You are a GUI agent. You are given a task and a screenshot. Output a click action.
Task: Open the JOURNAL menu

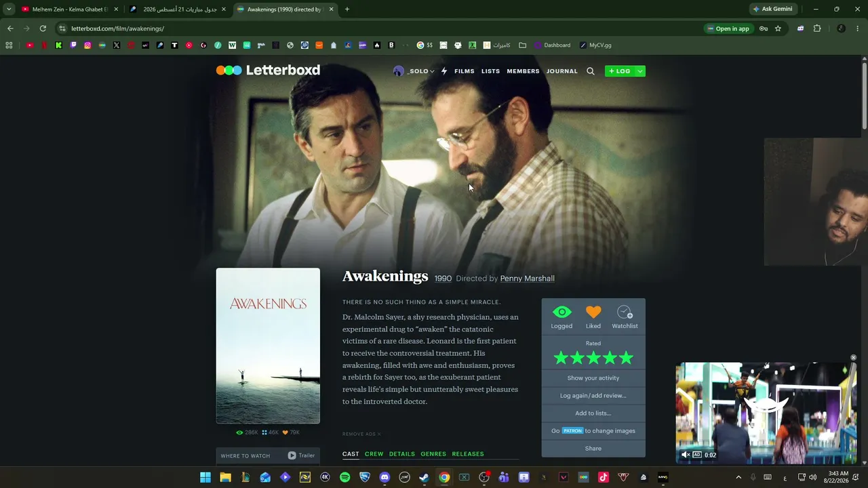(562, 71)
